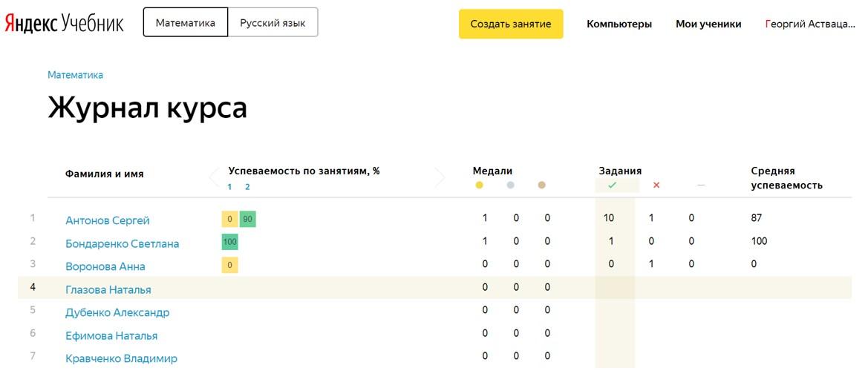
Task: Click the green 90 score cell
Action: click(248, 220)
